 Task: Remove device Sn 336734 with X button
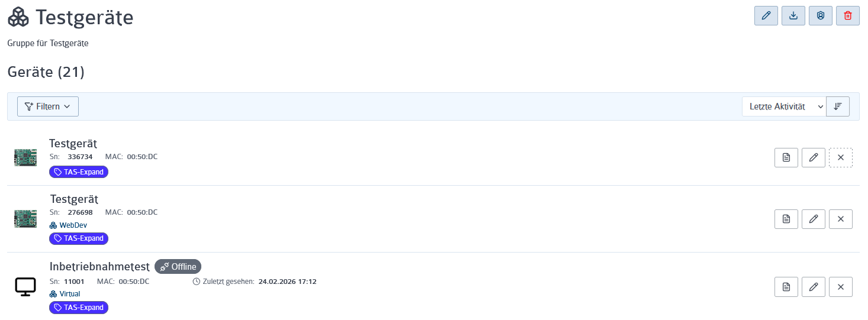pyautogui.click(x=841, y=157)
